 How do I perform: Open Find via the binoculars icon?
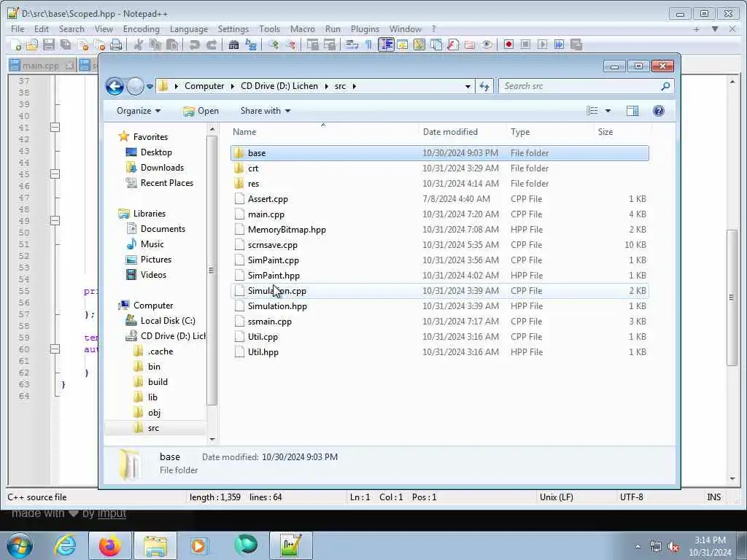click(x=233, y=44)
